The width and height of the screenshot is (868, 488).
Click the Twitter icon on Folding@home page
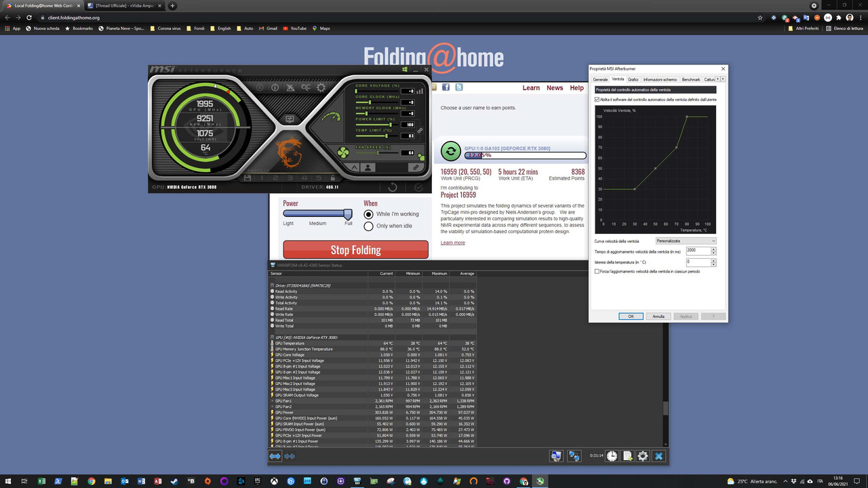(x=459, y=87)
